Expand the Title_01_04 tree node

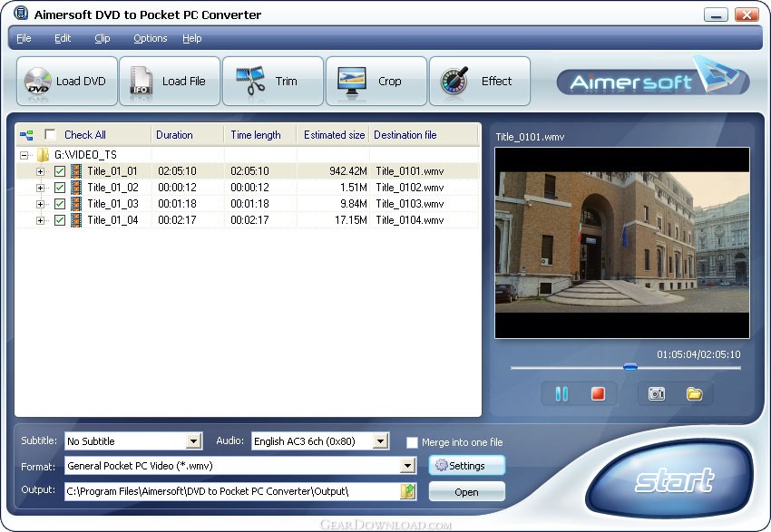pyautogui.click(x=40, y=220)
